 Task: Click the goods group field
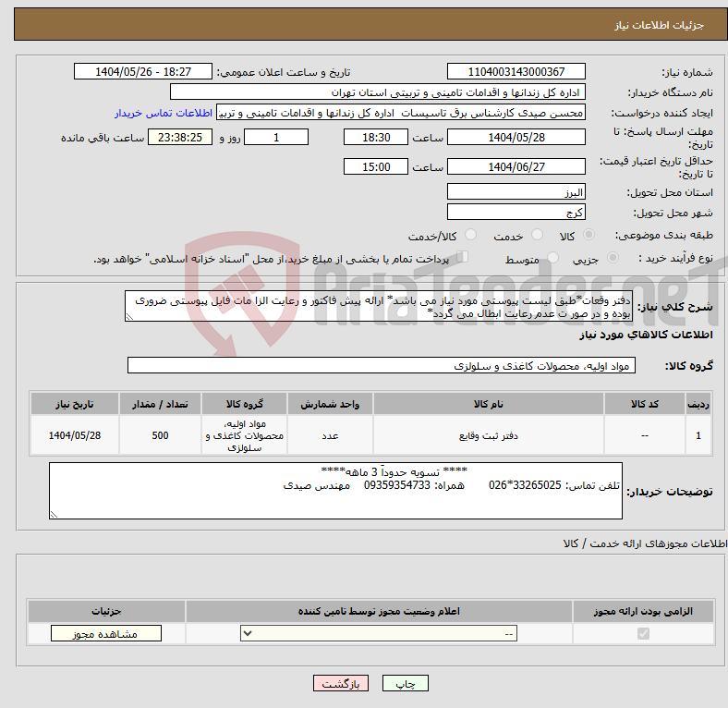coord(382,366)
